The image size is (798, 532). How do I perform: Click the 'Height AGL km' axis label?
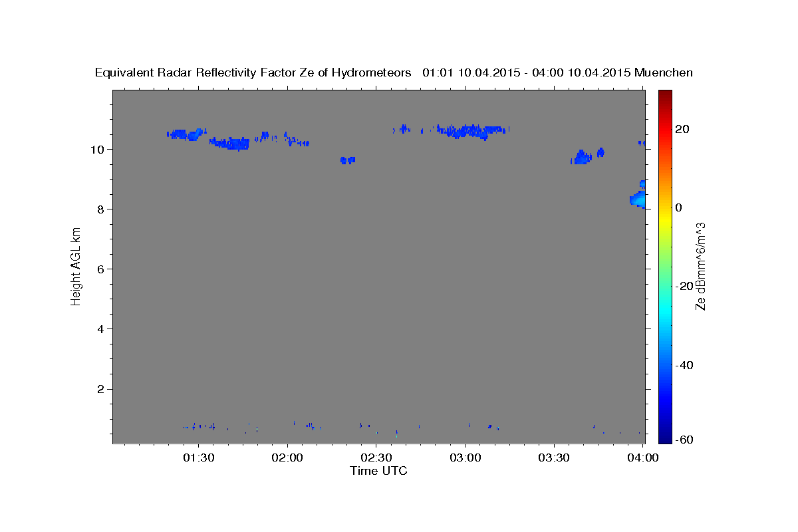tap(76, 267)
